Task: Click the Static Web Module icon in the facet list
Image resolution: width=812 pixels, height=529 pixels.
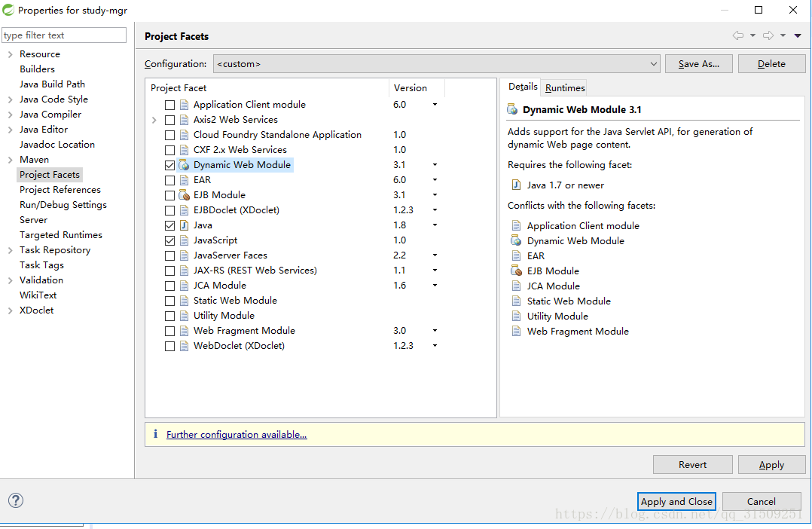Action: [x=184, y=301]
